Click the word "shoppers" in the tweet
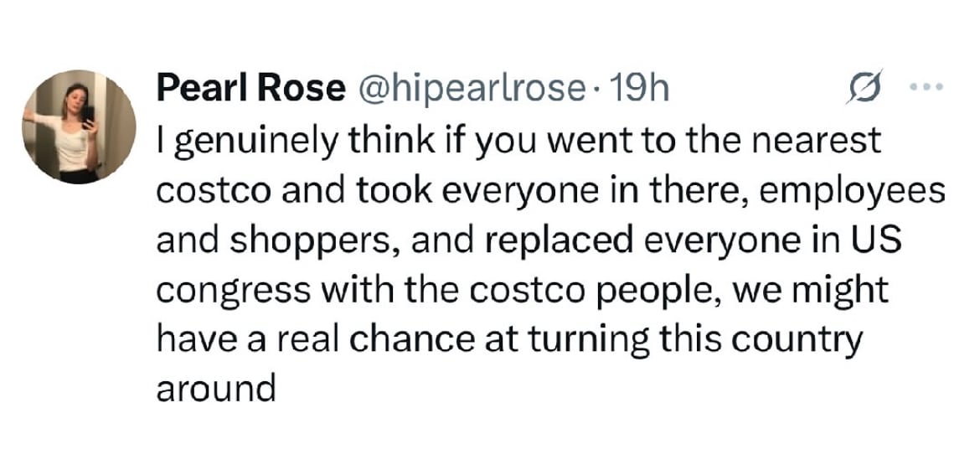 pos(311,241)
